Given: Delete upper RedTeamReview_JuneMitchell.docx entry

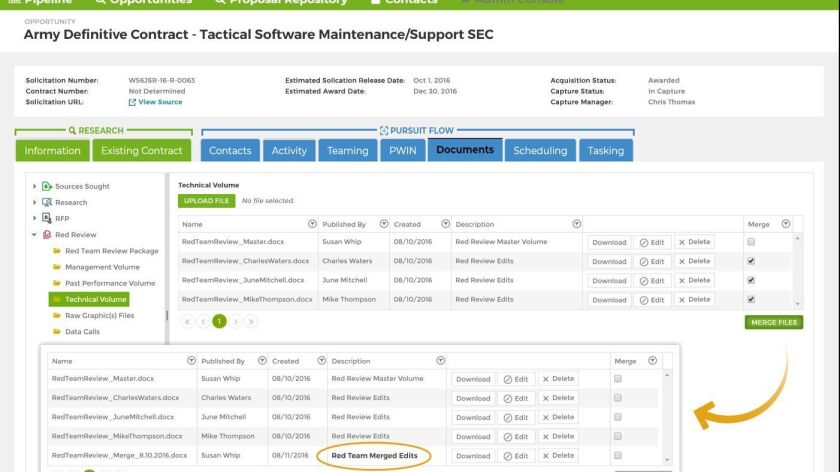Looking at the screenshot, I should (x=694, y=280).
